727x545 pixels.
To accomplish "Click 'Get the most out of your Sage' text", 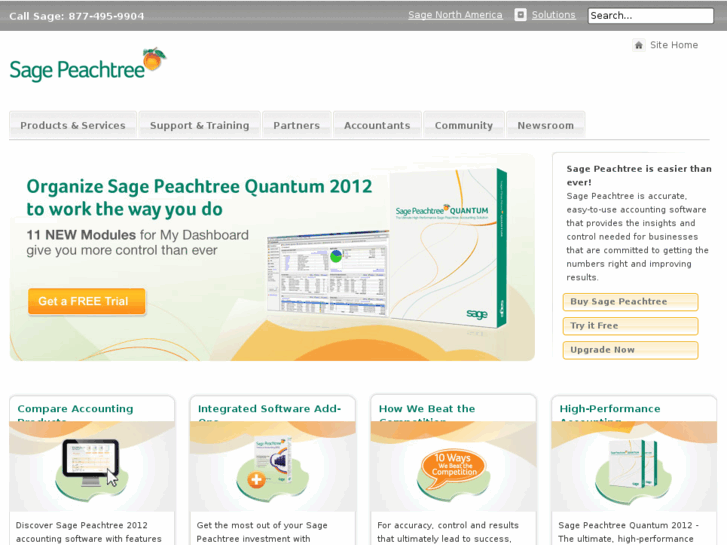I will tap(262, 525).
